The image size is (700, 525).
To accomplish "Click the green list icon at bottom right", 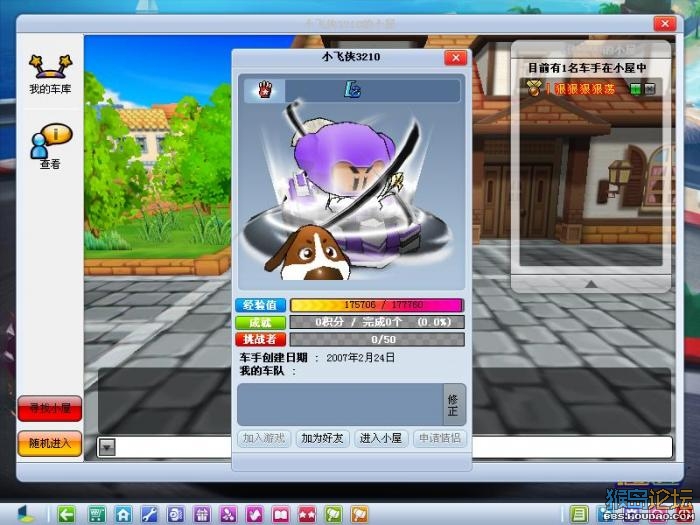I will click(x=579, y=514).
